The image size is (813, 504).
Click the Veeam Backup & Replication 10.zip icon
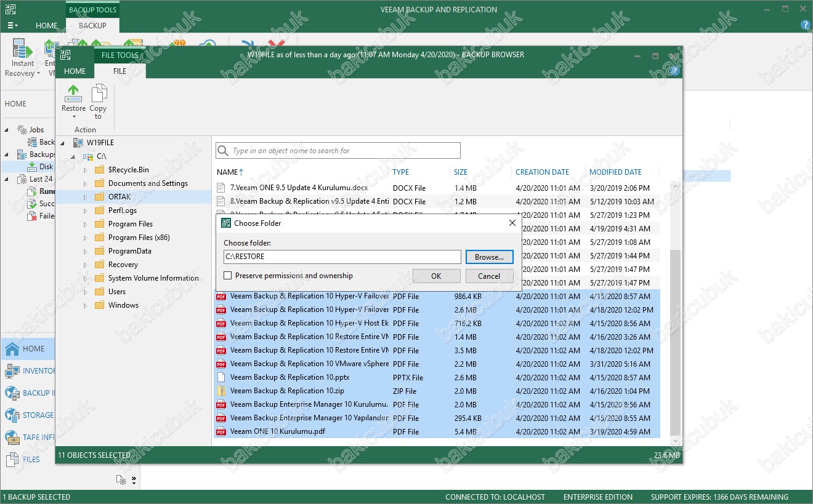point(222,391)
